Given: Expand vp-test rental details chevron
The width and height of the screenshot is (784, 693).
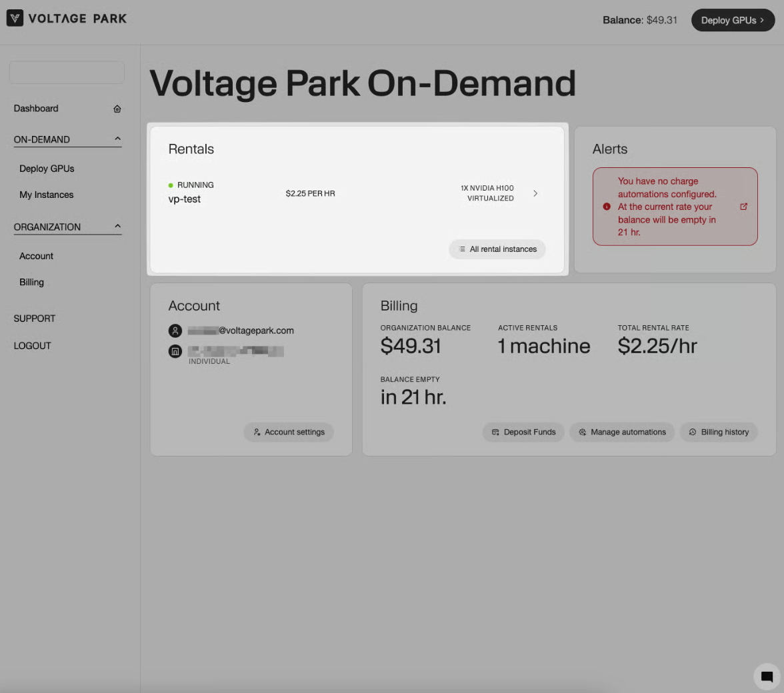Looking at the screenshot, I should (x=535, y=193).
